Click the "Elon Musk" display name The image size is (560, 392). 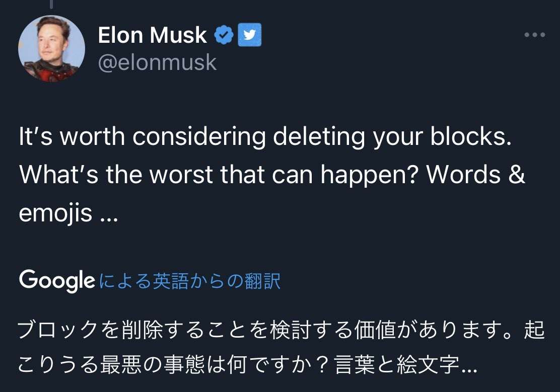pyautogui.click(x=152, y=35)
